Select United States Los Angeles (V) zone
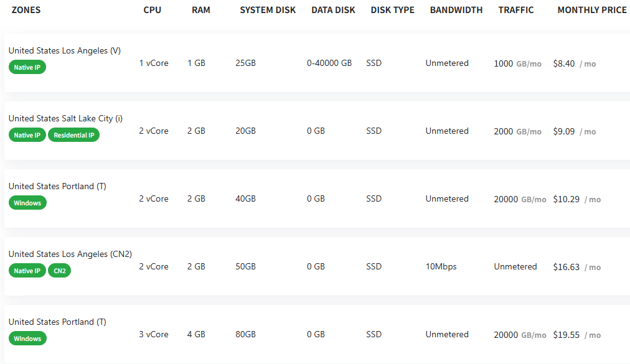630x364 pixels. tap(65, 51)
